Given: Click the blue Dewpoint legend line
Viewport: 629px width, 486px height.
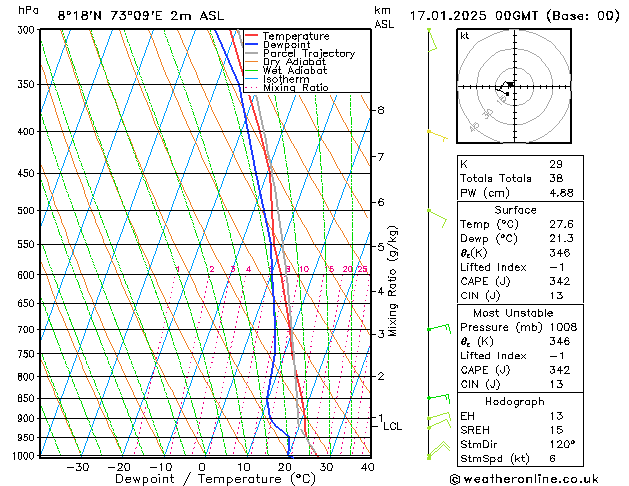Looking at the screenshot, I should pyautogui.click(x=251, y=44).
